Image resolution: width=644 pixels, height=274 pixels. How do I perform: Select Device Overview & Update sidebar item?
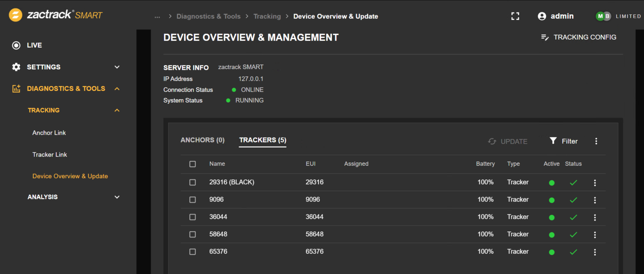pyautogui.click(x=70, y=176)
